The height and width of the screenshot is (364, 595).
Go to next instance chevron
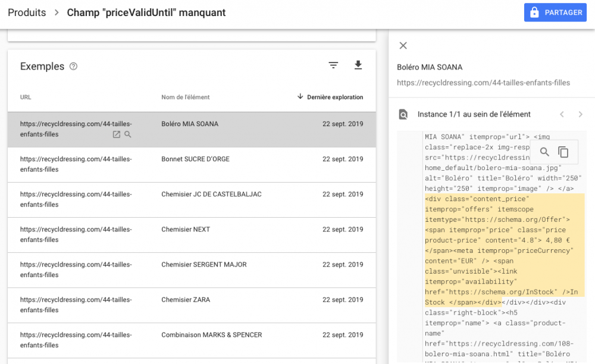click(580, 114)
